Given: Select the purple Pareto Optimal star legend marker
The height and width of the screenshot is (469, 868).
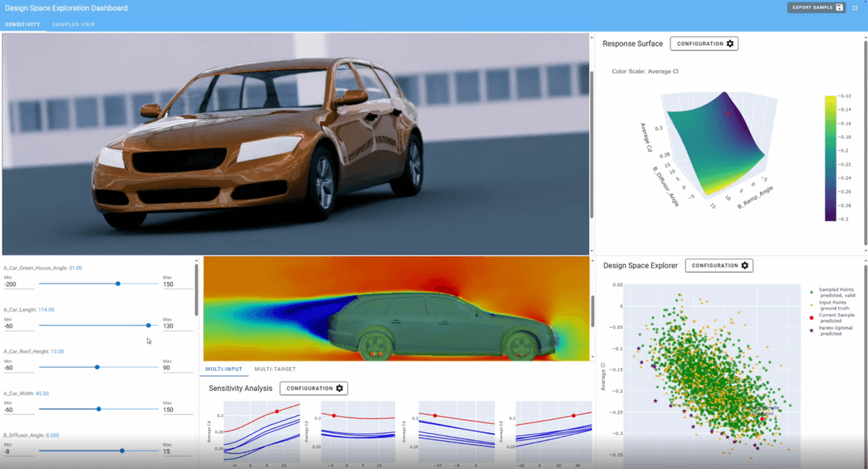Looking at the screenshot, I should click(812, 331).
